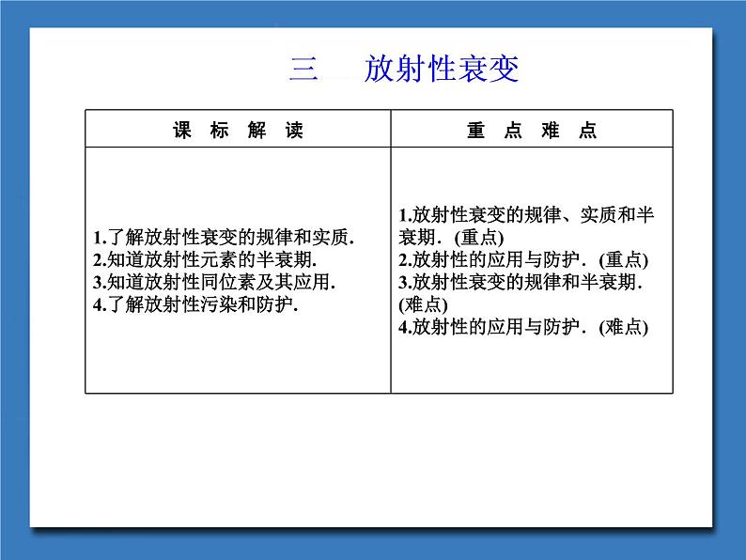The image size is (746, 560).
Task: Click the character "难" in right header
Action: [x=551, y=131]
